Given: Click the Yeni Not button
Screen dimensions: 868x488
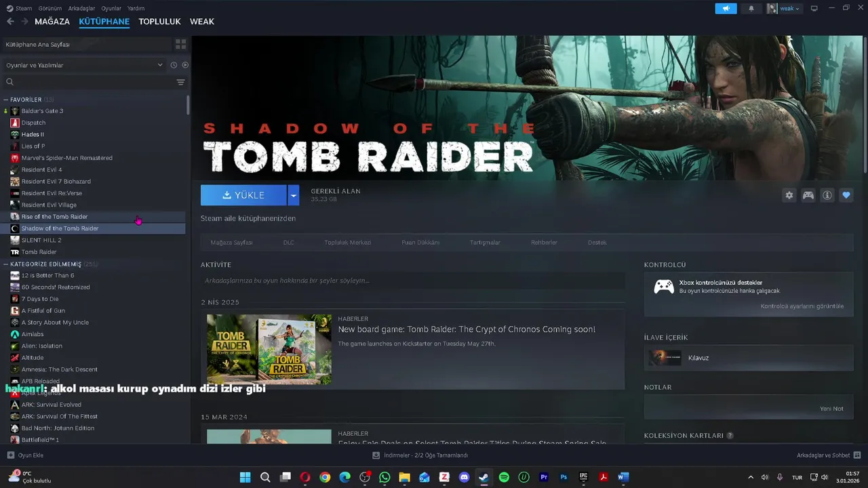Looking at the screenshot, I should coord(831,409).
